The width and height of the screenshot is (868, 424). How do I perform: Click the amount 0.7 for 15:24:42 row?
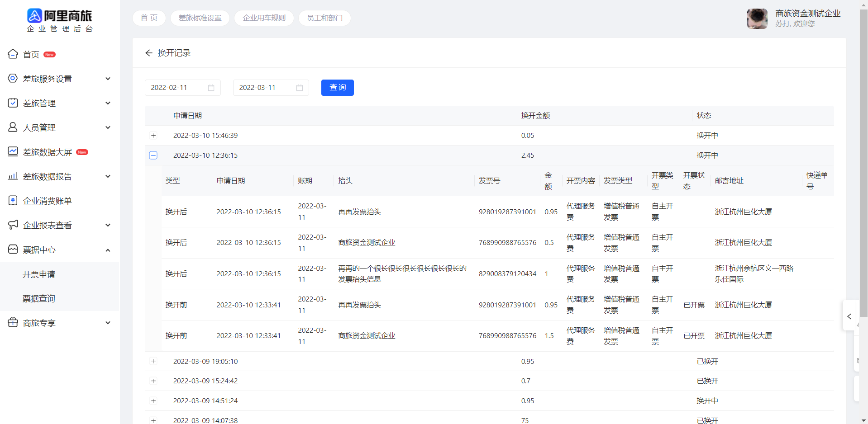[x=525, y=381]
